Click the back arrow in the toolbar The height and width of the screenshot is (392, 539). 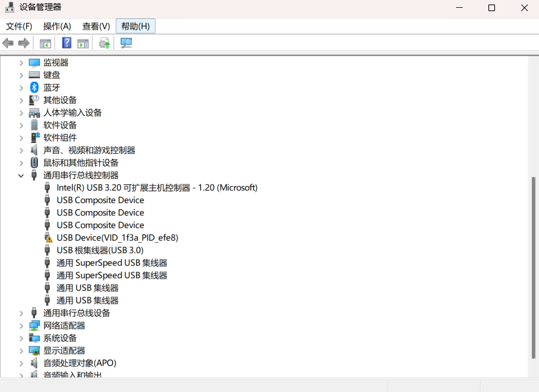pyautogui.click(x=8, y=43)
